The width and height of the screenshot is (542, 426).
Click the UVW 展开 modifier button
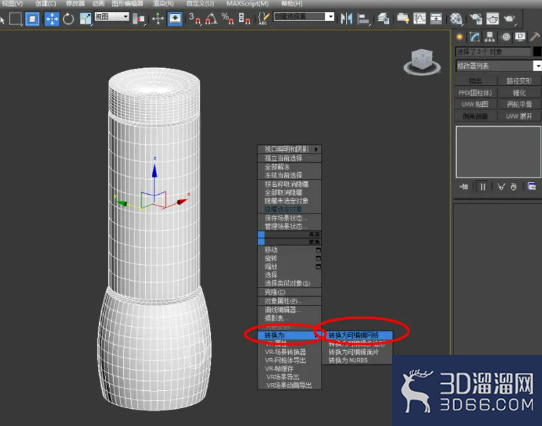click(x=519, y=116)
